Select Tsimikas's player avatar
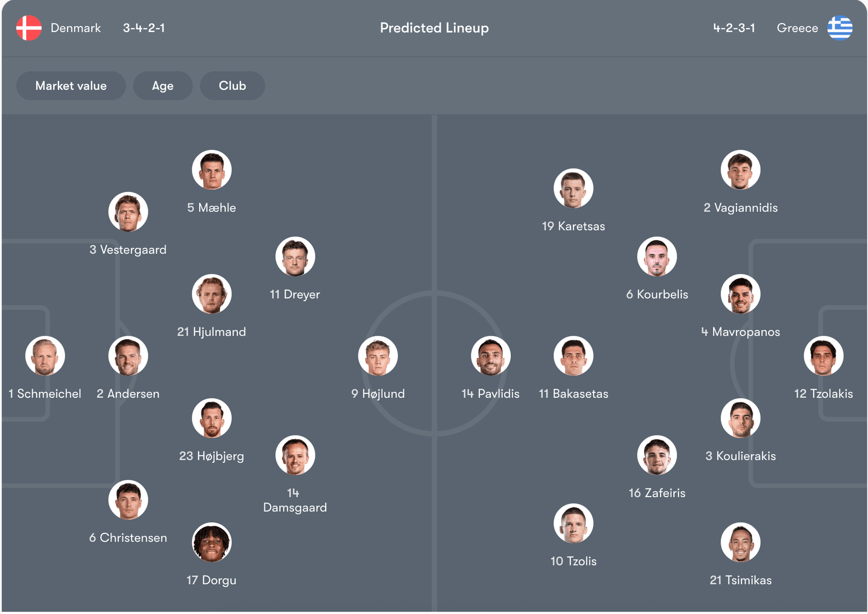The image size is (868, 614). coord(740,542)
